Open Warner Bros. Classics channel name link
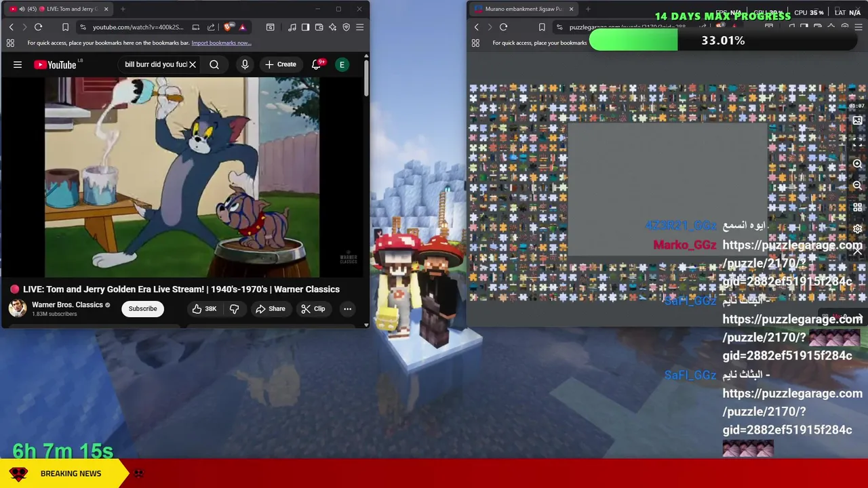Image resolution: width=868 pixels, height=488 pixels. click(x=67, y=305)
